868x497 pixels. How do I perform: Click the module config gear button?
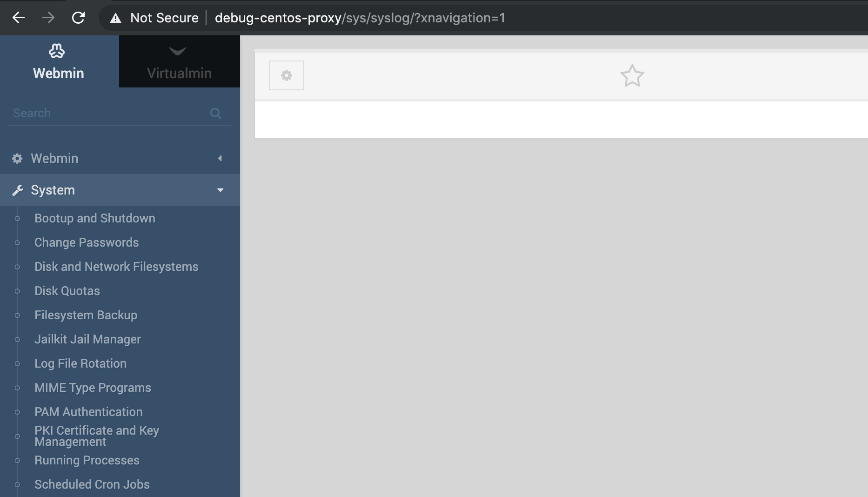click(x=287, y=75)
